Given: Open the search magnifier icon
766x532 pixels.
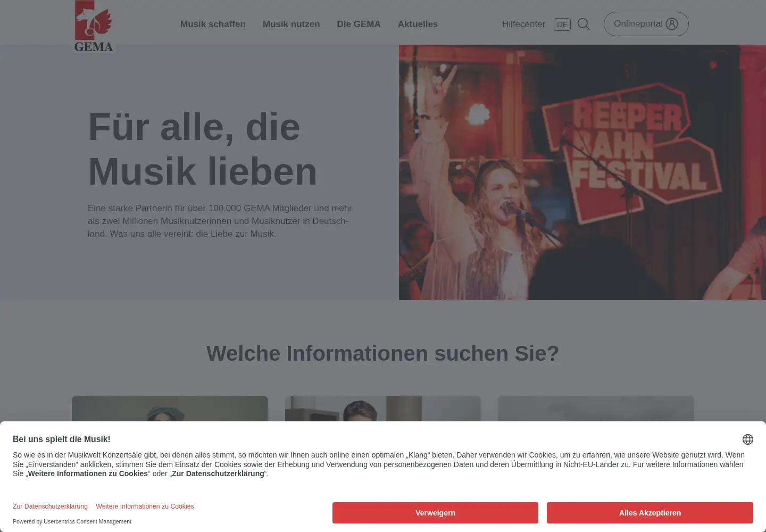Looking at the screenshot, I should coord(584,24).
